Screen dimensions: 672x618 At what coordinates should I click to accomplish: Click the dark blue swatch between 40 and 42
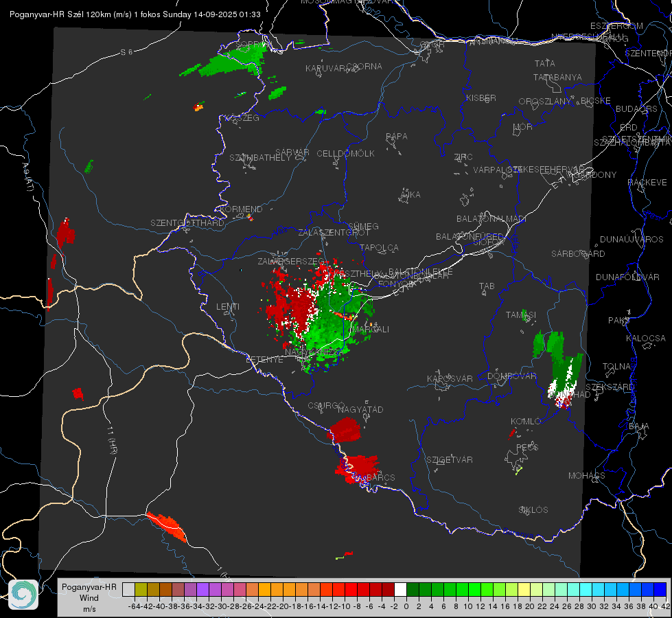tap(660, 590)
